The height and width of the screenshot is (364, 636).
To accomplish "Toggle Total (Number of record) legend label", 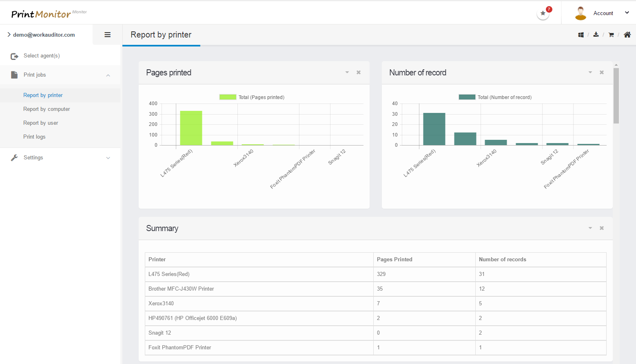I will (505, 97).
